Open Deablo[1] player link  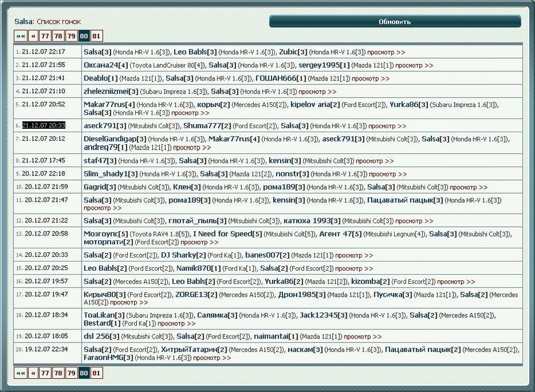(101, 78)
